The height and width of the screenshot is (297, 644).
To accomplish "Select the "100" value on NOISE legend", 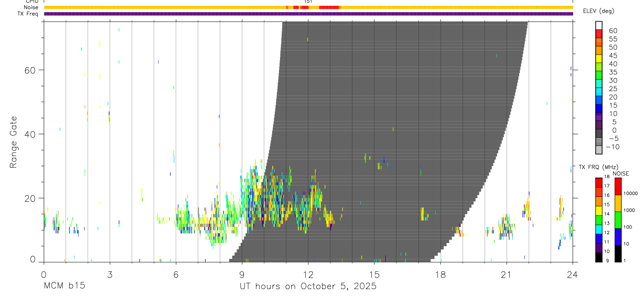I will [628, 227].
